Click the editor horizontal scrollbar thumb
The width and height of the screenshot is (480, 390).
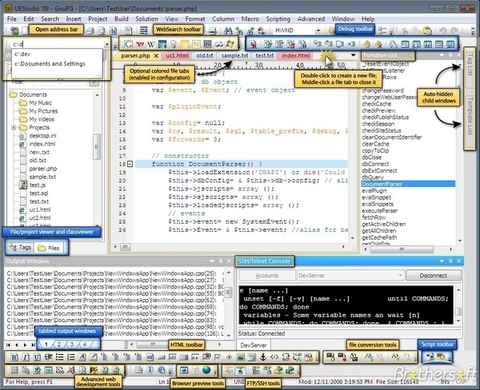(x=125, y=247)
